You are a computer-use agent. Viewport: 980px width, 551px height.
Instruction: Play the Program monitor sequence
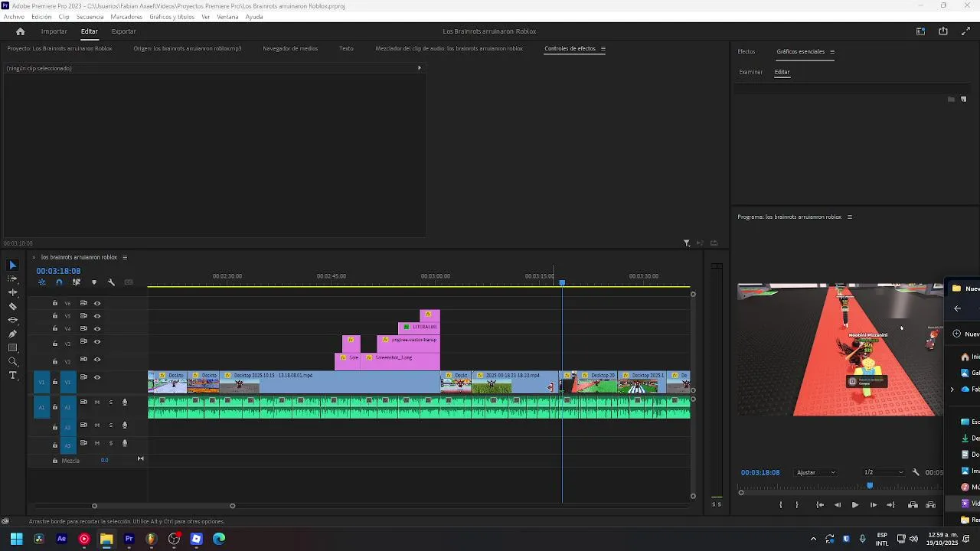(855, 505)
